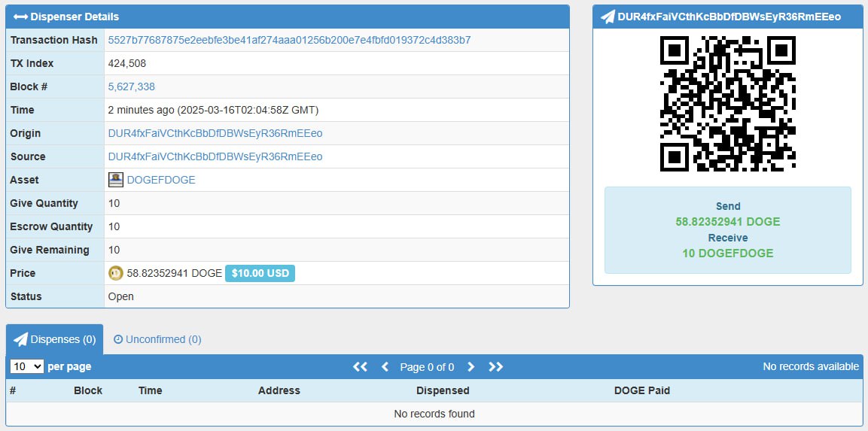Image resolution: width=868 pixels, height=431 pixels.
Task: Open the per page dropdown showing 10
Action: [x=27, y=366]
